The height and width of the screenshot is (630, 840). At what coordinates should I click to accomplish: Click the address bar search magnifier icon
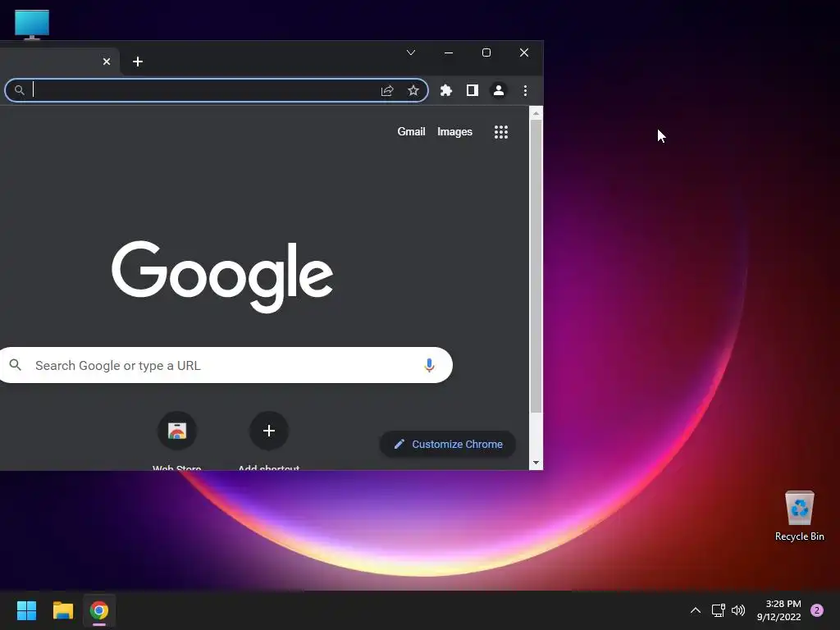tap(20, 90)
